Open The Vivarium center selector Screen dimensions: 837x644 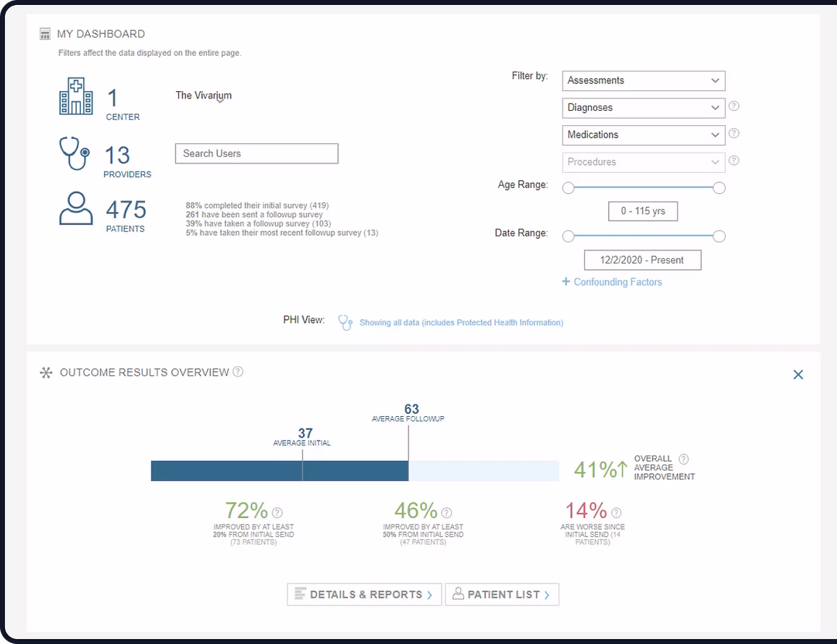[204, 96]
